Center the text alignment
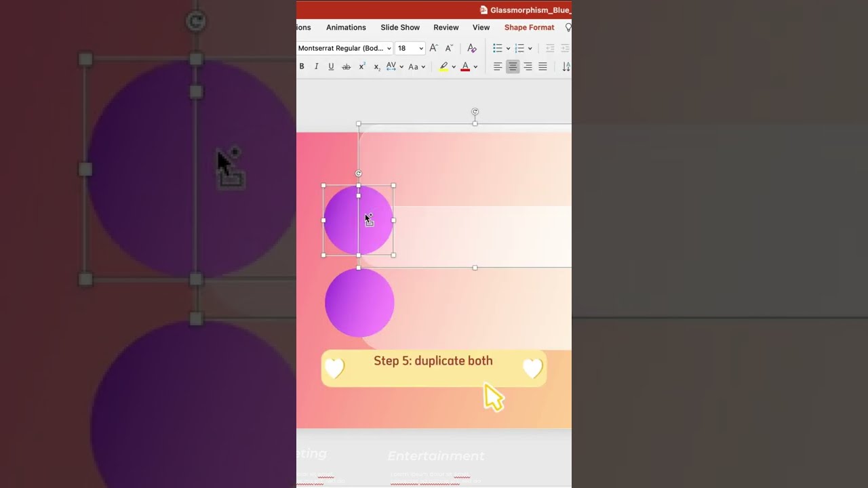 [x=513, y=66]
